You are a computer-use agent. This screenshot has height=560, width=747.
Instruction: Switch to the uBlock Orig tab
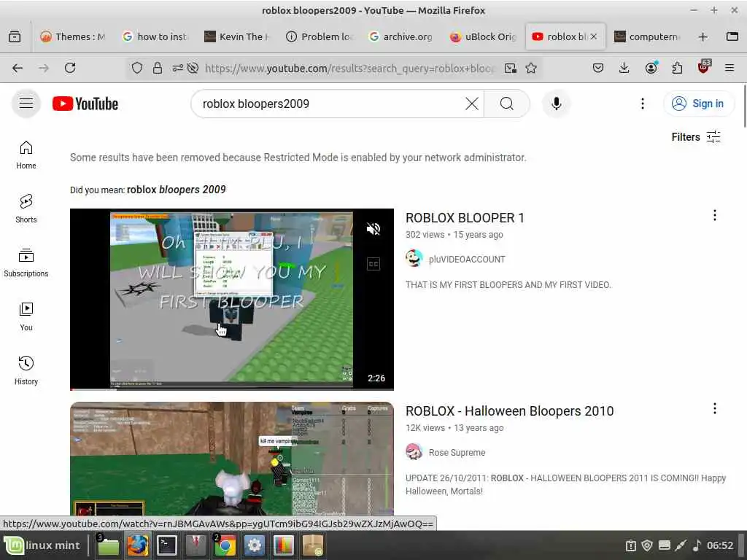coord(483,36)
